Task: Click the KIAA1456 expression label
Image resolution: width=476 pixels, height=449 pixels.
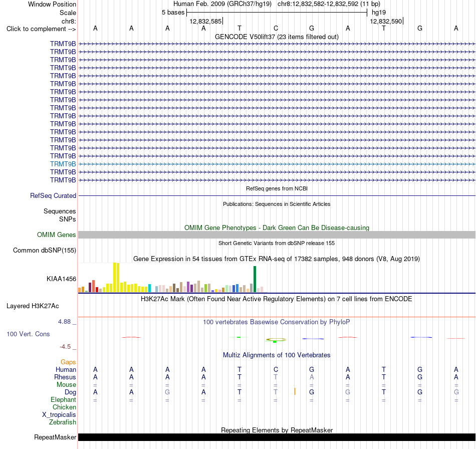Action: coord(61,279)
